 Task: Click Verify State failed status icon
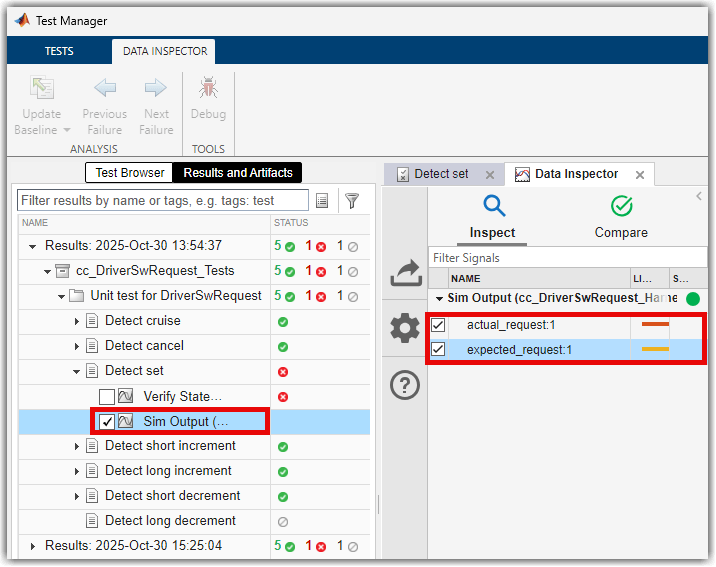coord(283,397)
